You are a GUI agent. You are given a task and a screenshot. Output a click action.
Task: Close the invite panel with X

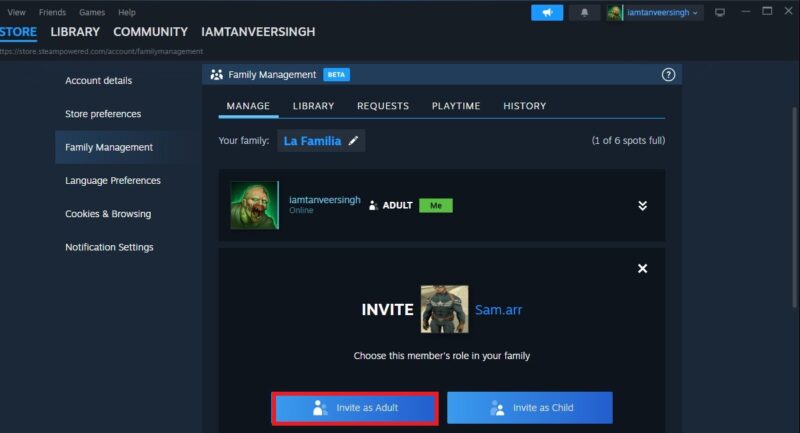pos(642,268)
